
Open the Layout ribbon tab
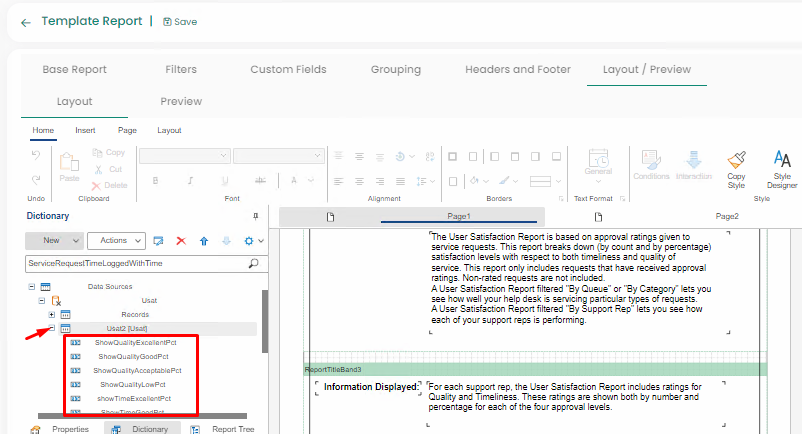[169, 130]
